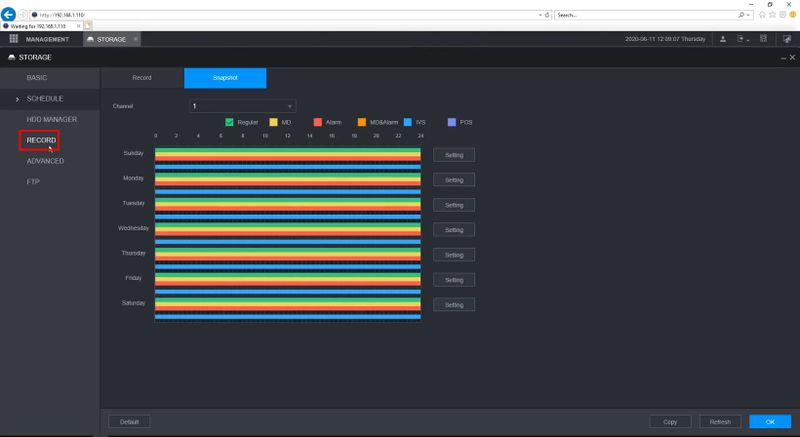The image size is (800, 437).
Task: Click the browser forward arrow
Action: (x=22, y=15)
